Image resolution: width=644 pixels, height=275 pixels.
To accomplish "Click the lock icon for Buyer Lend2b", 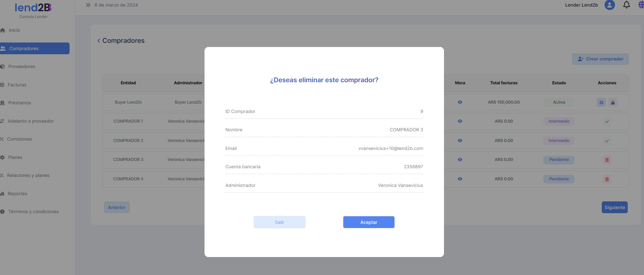I will click(613, 102).
